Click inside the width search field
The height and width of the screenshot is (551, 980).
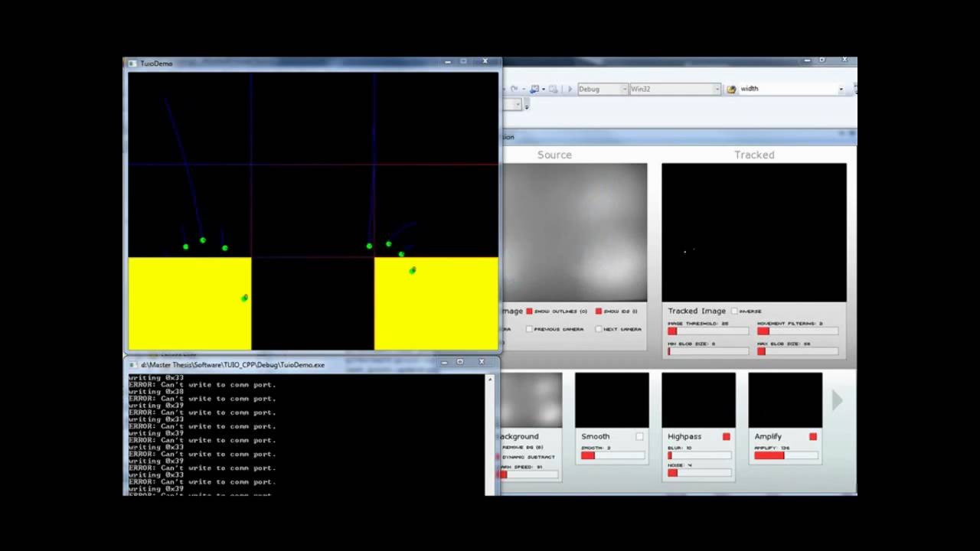pyautogui.click(x=787, y=89)
